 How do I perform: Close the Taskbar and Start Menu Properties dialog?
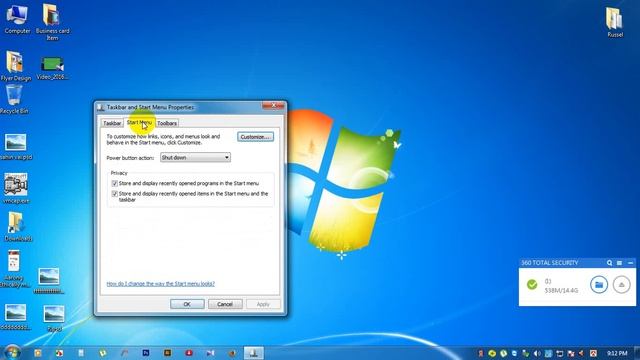[273, 106]
